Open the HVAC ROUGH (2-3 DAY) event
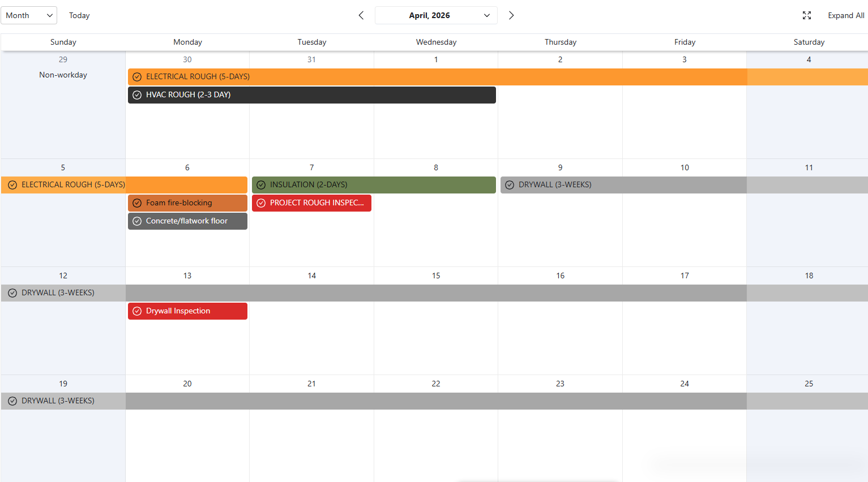The width and height of the screenshot is (868, 482). click(312, 95)
